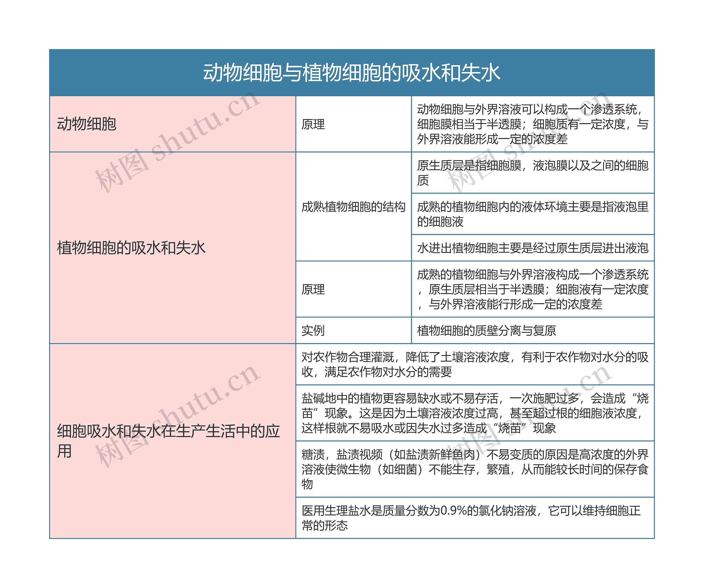
Task: Select the 植物细胞的吸水和失水 cell
Action: pos(173,248)
